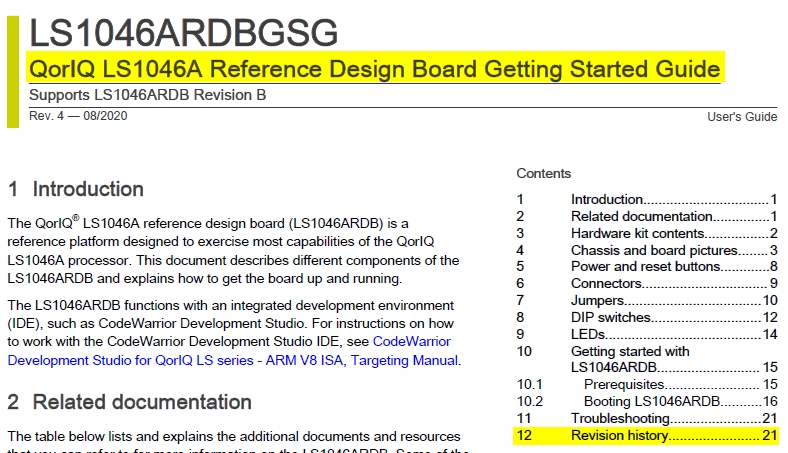This screenshot has height=453, width=788.
Task: Select Power and reset buttons entry
Action: 647,266
